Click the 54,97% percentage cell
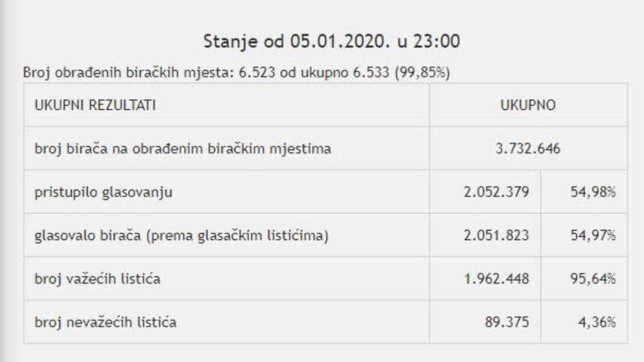 coord(593,236)
